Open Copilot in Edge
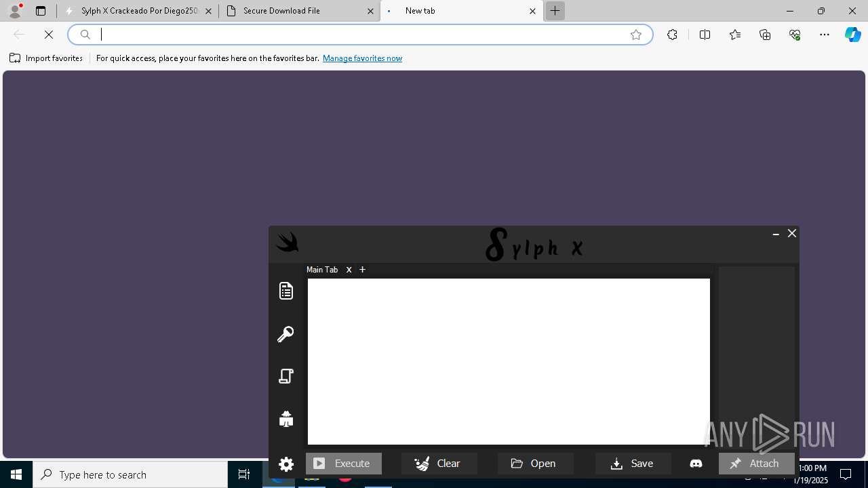This screenshot has width=868, height=488. [852, 35]
